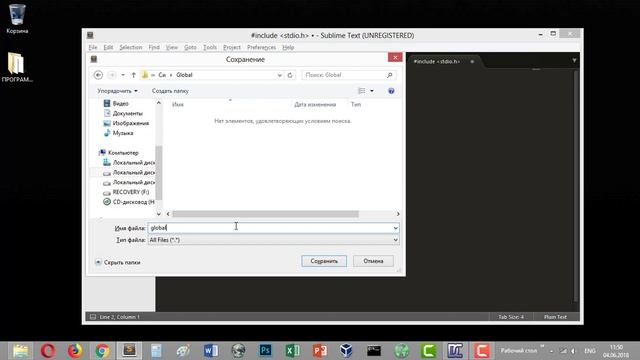Image resolution: width=640 pixels, height=360 pixels.
Task: Open Word from taskbar
Action: pos(211,351)
